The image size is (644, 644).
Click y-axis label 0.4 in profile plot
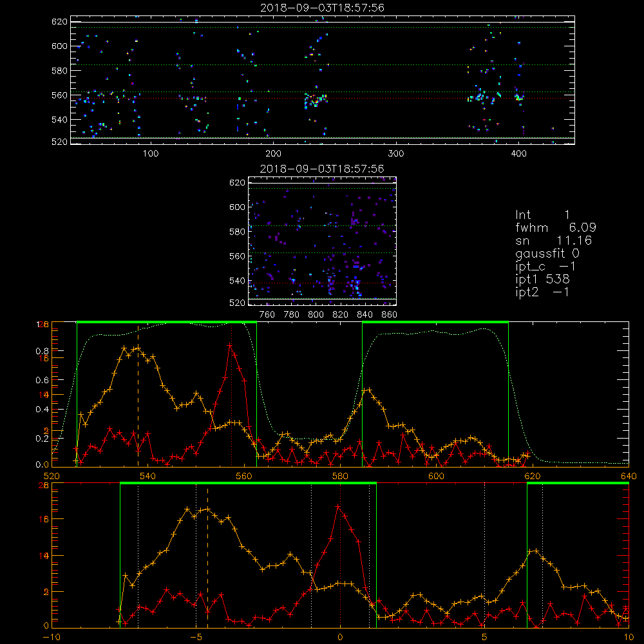tap(42, 410)
